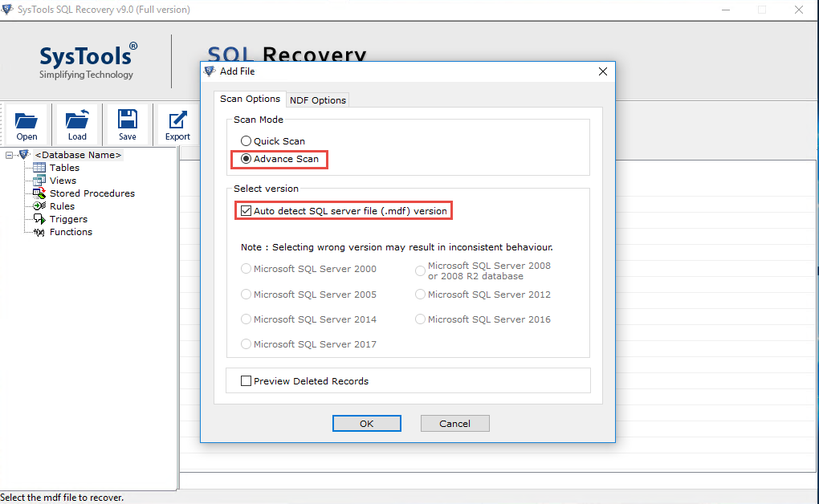
Task: Choose Microsoft SQL Server 2000 radio
Action: click(x=246, y=269)
